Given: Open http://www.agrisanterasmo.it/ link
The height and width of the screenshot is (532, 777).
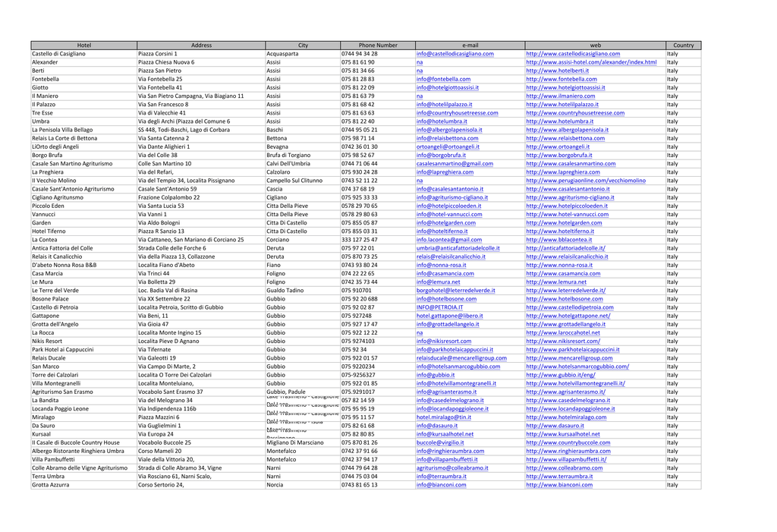Looking at the screenshot, I should point(566,392).
